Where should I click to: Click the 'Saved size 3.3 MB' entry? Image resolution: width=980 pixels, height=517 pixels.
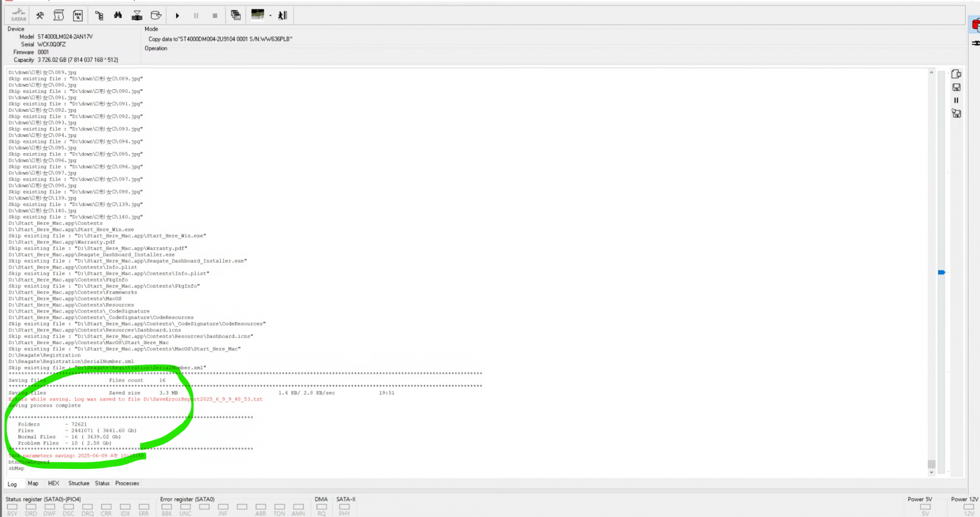(x=143, y=393)
